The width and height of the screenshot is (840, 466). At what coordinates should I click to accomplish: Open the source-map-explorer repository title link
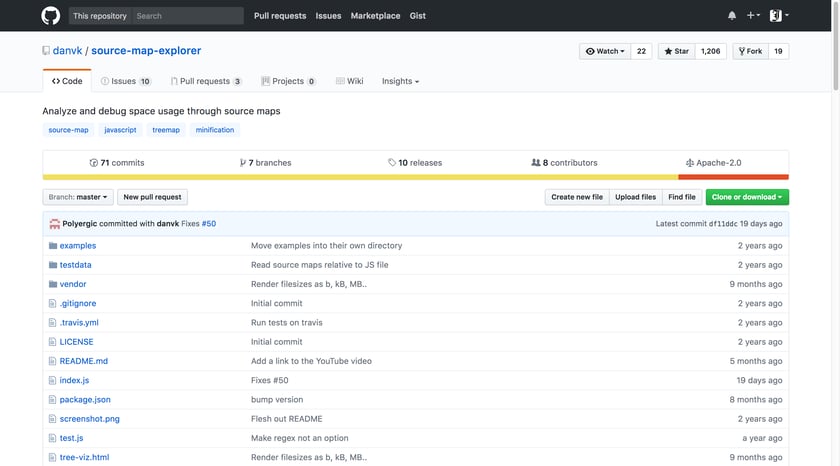click(146, 51)
